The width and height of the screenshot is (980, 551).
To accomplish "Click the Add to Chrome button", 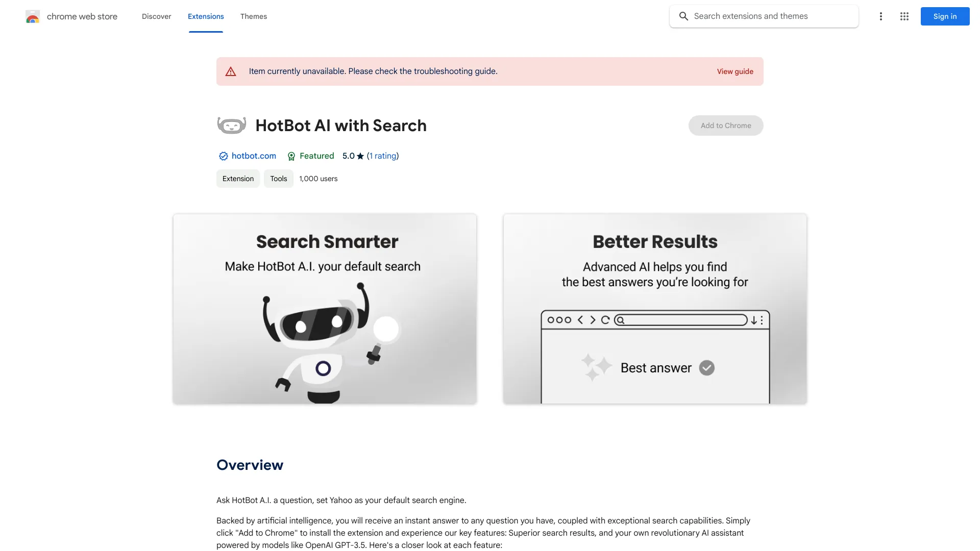I will [726, 125].
